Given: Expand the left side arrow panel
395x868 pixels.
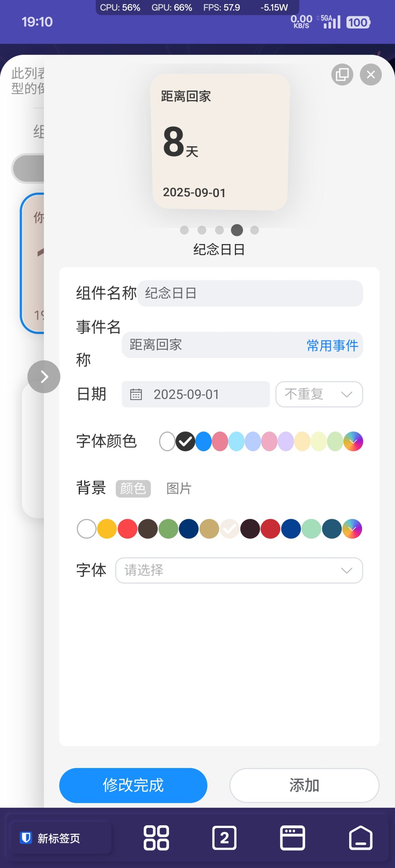Looking at the screenshot, I should click(x=43, y=376).
